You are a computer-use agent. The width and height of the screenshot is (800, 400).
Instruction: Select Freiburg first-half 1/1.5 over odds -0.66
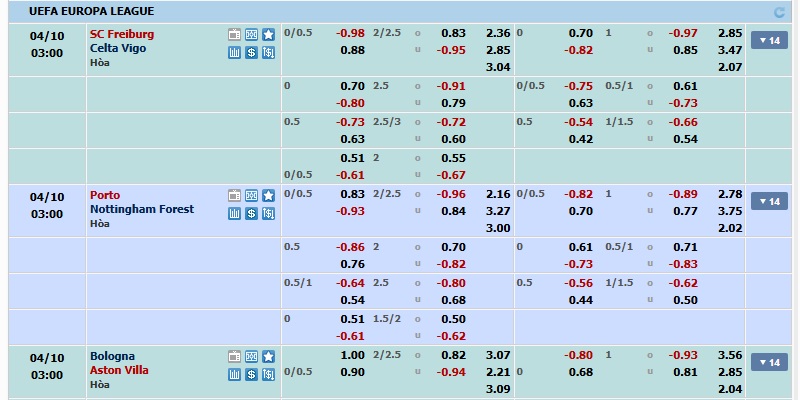pos(683,122)
